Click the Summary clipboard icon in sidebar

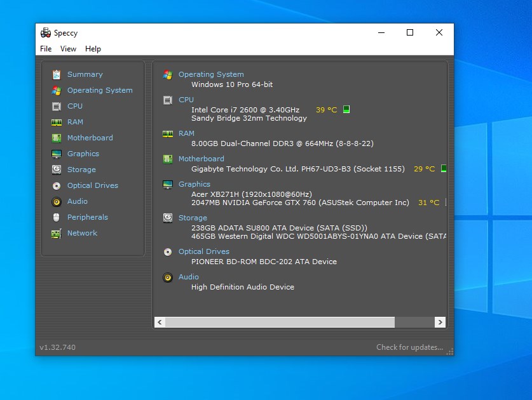[57, 74]
